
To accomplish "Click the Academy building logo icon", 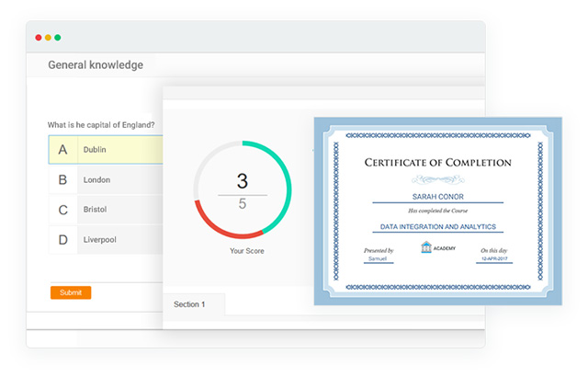I will (x=427, y=247).
